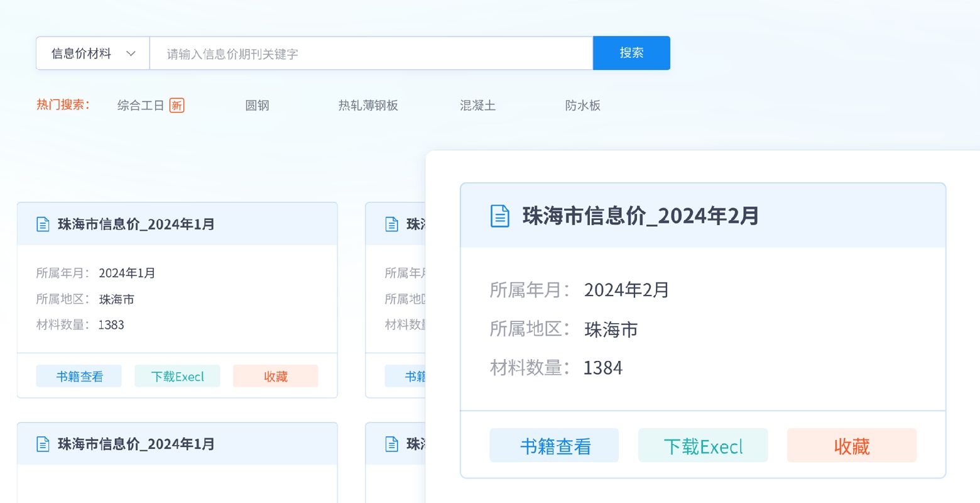Click the document icon on the bottom middle card

click(x=391, y=444)
